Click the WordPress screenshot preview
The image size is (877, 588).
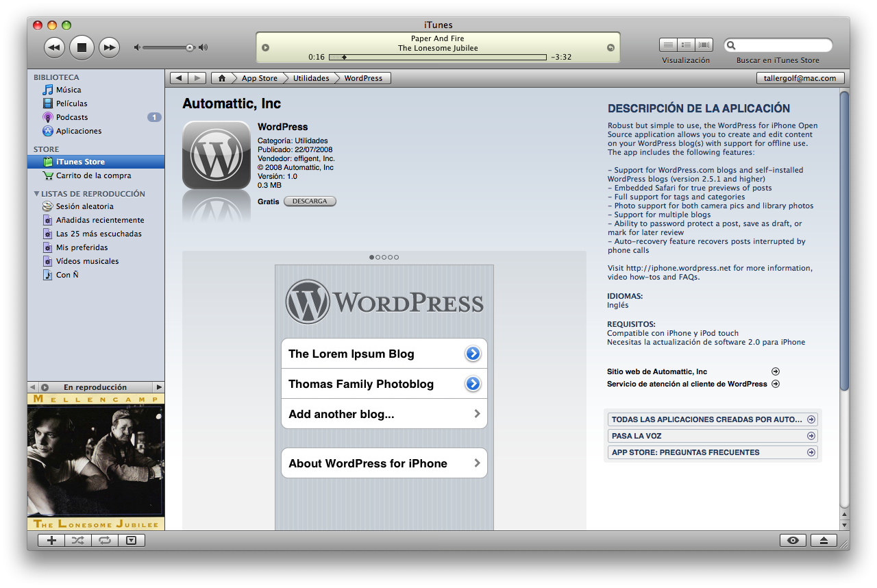(384, 397)
